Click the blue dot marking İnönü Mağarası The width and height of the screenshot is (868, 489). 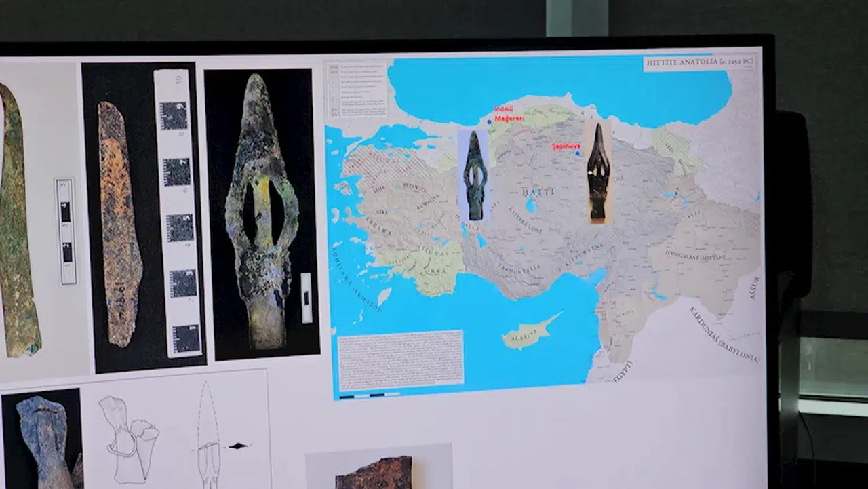(489, 122)
